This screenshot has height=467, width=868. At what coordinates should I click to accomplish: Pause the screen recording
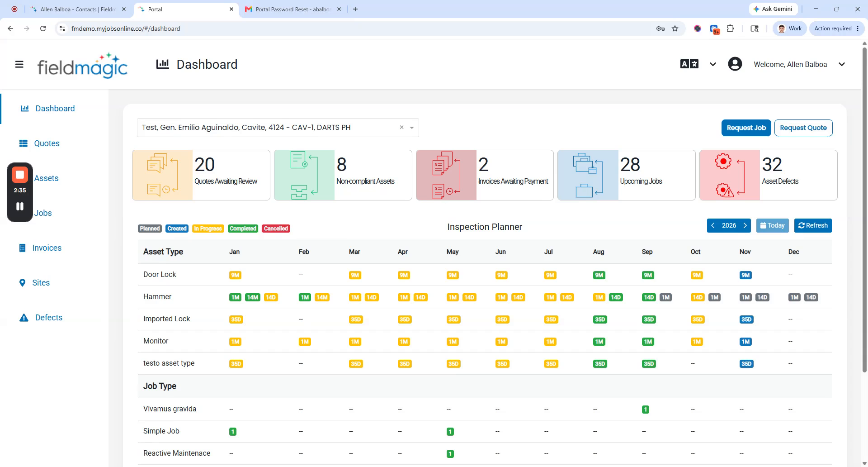pyautogui.click(x=20, y=206)
